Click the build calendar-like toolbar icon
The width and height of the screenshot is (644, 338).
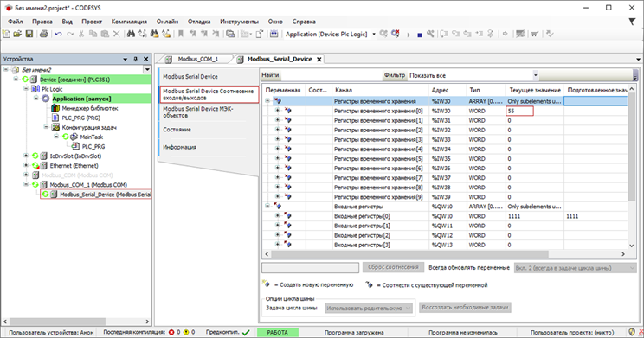[x=274, y=34]
